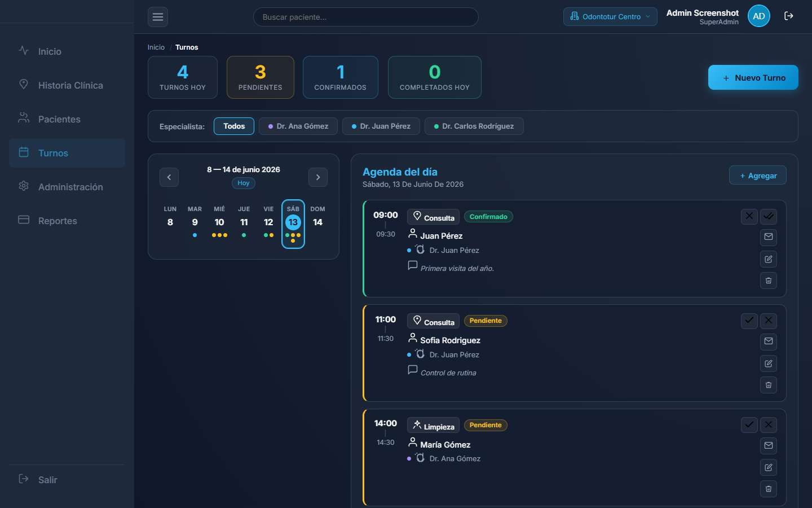Filter appointments by Dr. Ana Gómez
The width and height of the screenshot is (812, 508).
pos(298,126)
